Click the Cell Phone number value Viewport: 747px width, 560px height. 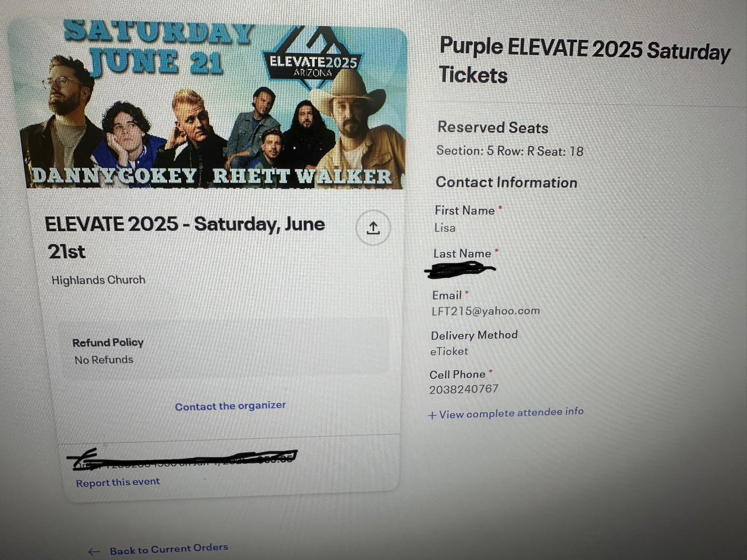click(464, 389)
